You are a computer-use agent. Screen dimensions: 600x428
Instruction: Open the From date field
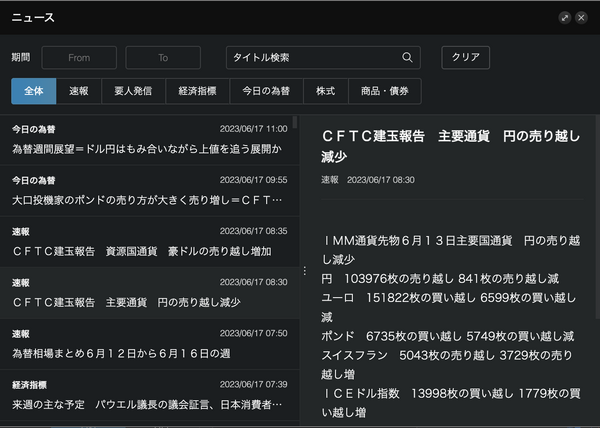(x=79, y=58)
